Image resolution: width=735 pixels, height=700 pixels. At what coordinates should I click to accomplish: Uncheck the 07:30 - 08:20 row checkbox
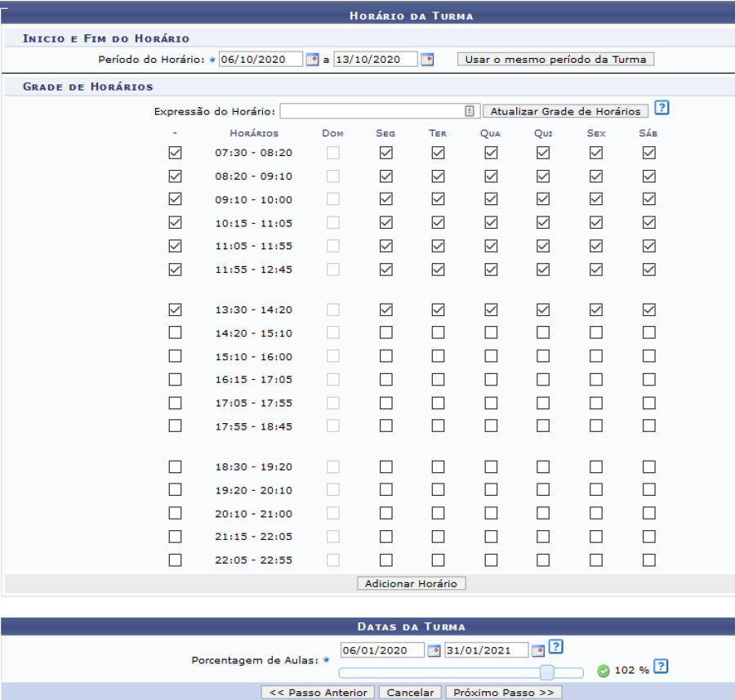tap(175, 153)
